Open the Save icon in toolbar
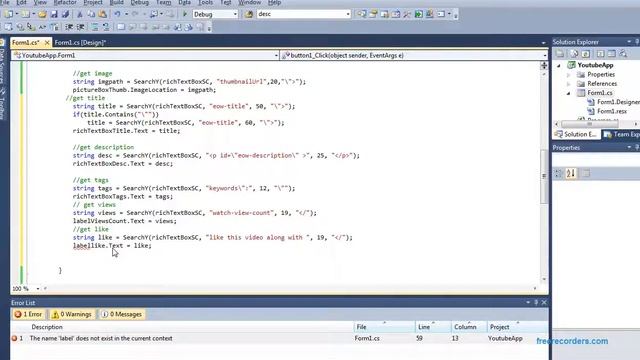The height and width of the screenshot is (360, 640). tap(54, 14)
